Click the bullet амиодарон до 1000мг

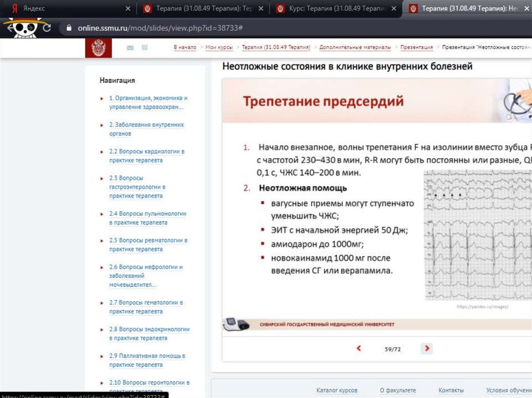[x=317, y=244]
